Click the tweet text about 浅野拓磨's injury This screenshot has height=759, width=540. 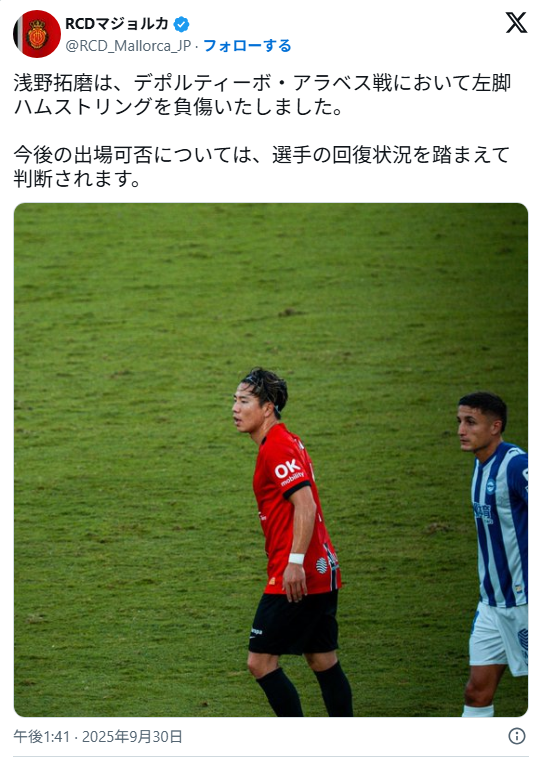click(262, 95)
